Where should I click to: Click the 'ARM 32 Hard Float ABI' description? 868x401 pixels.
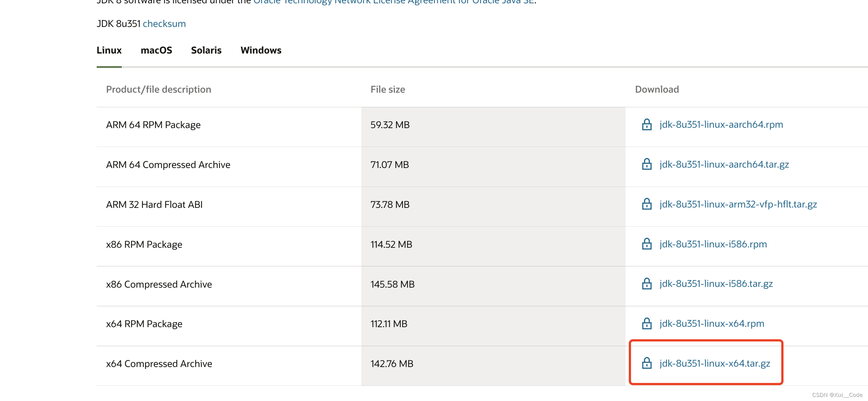point(154,205)
